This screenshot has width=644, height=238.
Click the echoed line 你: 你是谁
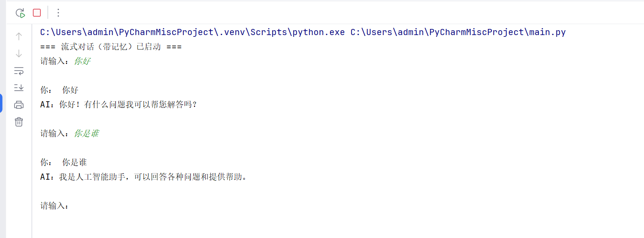64,162
